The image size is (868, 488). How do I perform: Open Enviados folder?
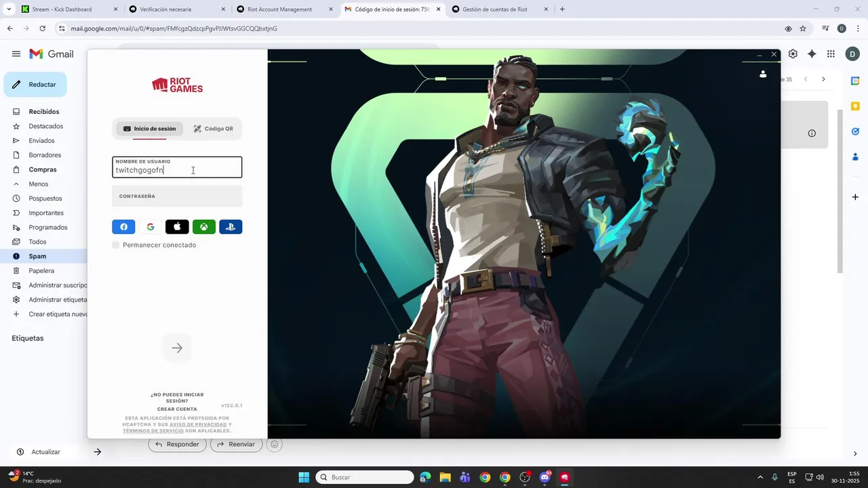(41, 140)
